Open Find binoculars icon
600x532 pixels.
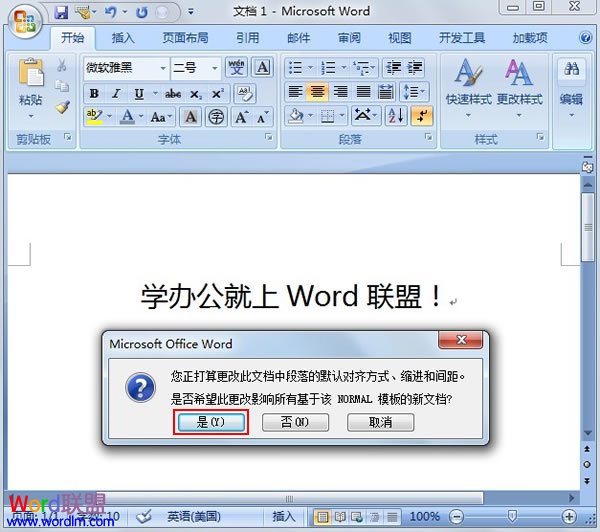571,69
